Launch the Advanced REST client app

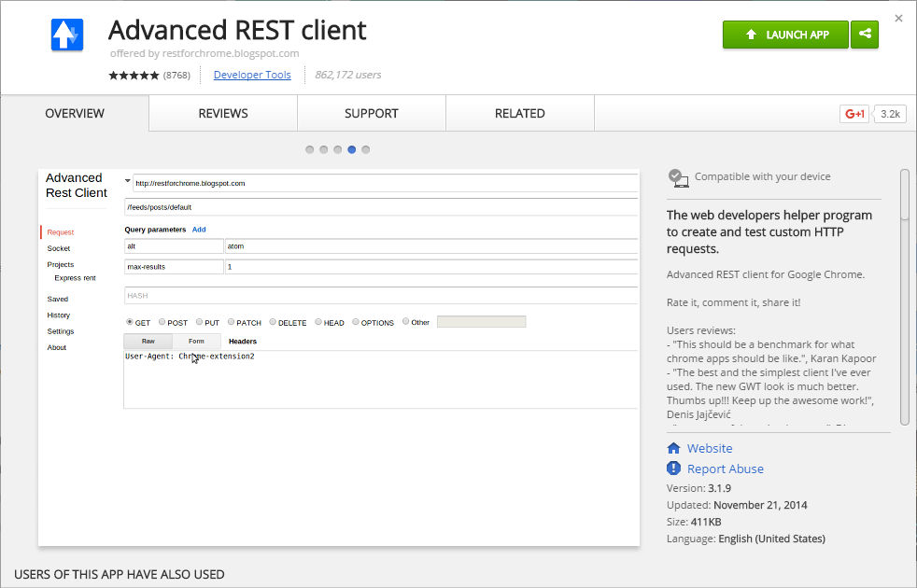[x=785, y=35]
